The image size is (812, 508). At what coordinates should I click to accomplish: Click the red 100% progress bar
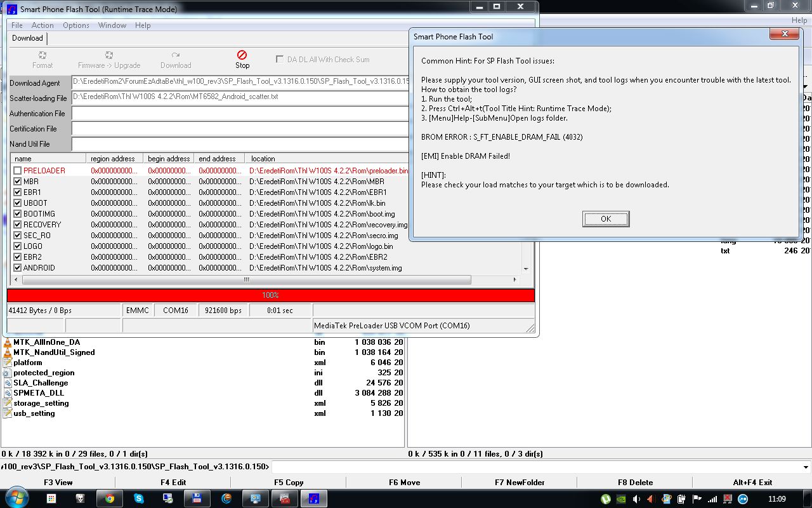pyautogui.click(x=271, y=295)
